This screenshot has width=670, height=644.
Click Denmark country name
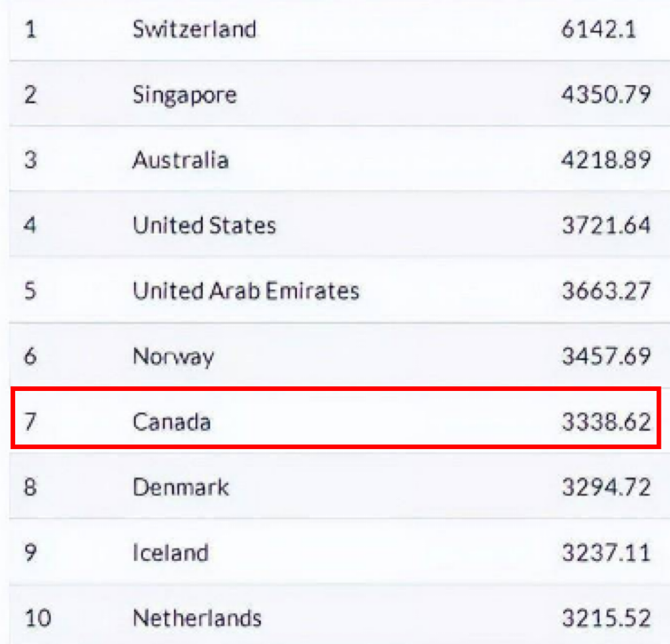pos(181,487)
